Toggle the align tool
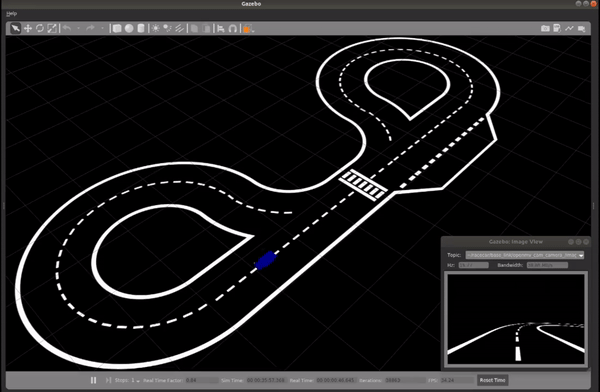600x392 pixels. tap(221, 29)
